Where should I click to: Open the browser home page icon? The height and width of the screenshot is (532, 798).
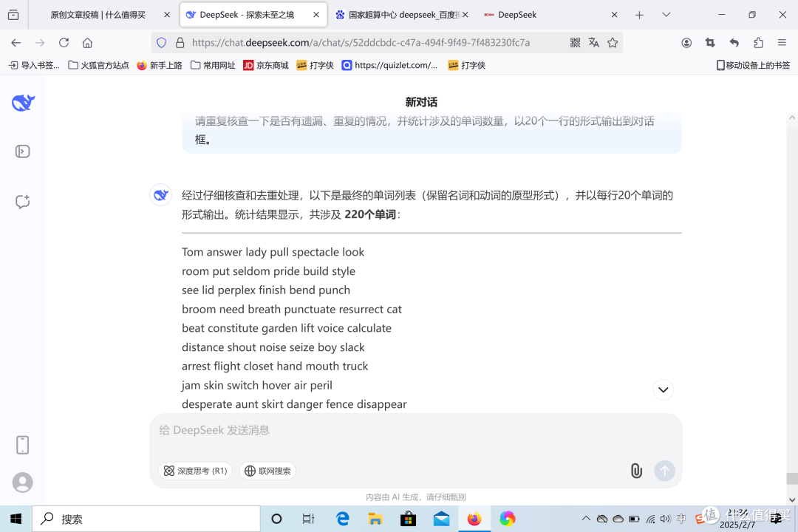[87, 43]
